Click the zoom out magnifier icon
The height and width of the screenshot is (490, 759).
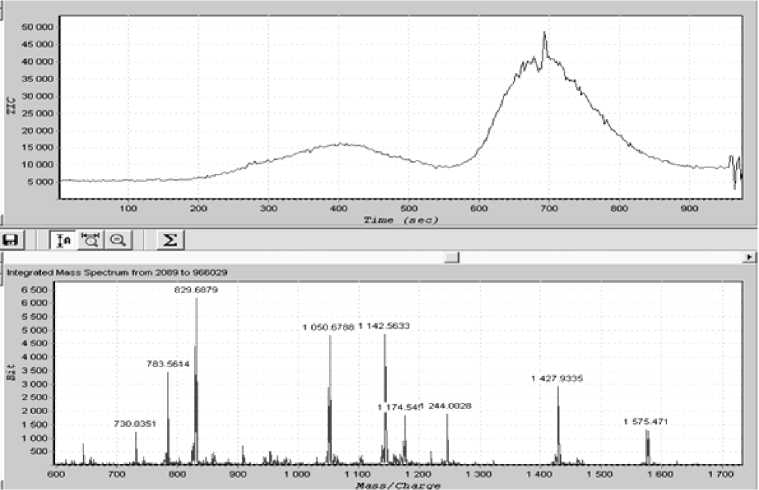pyautogui.click(x=118, y=240)
